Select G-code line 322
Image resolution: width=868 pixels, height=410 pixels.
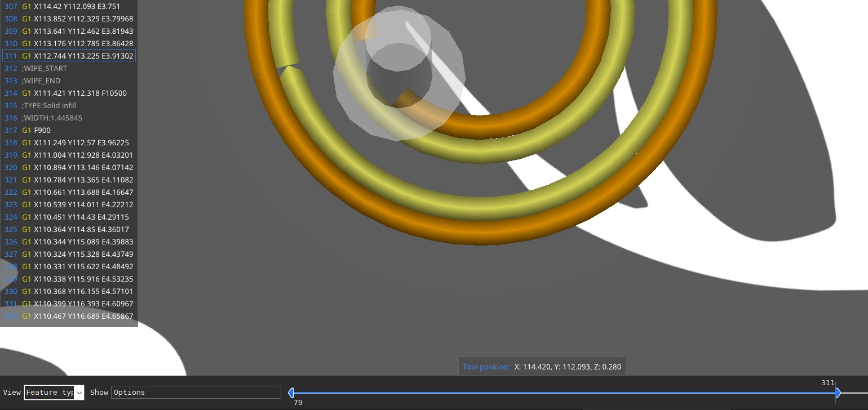[x=69, y=192]
